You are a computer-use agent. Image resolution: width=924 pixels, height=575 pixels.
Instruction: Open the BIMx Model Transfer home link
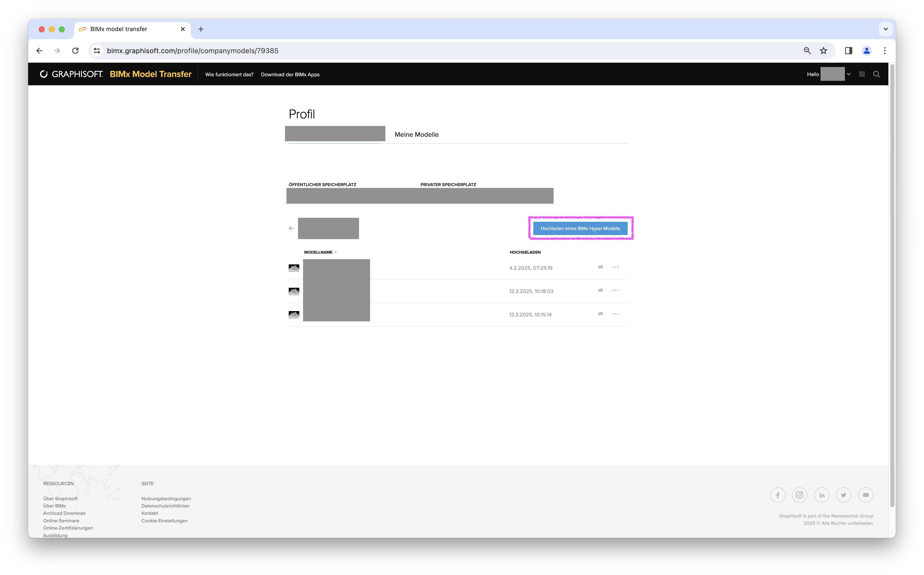tap(150, 74)
